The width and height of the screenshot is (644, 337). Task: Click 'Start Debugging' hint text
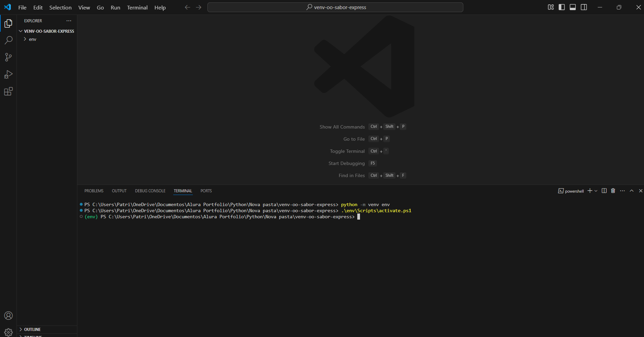(x=346, y=163)
